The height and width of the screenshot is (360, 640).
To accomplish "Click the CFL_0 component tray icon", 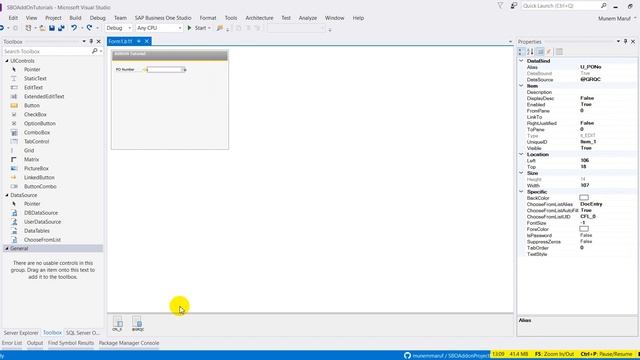I will coord(118,323).
